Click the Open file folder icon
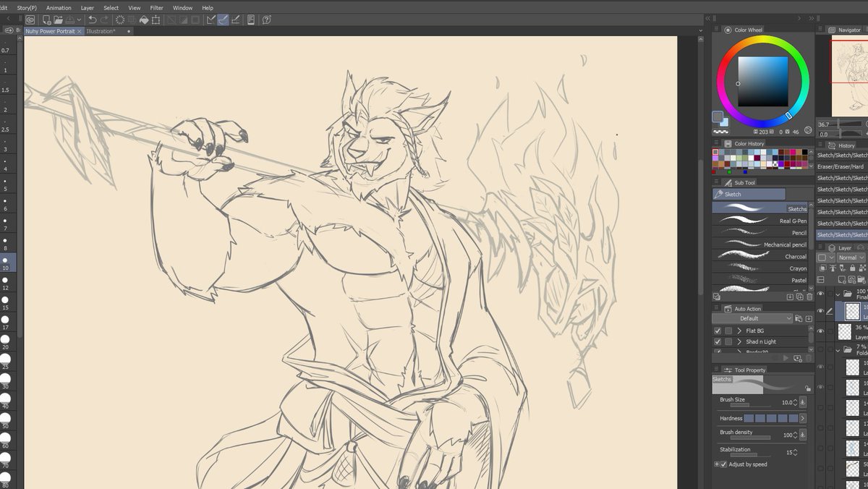 (58, 20)
